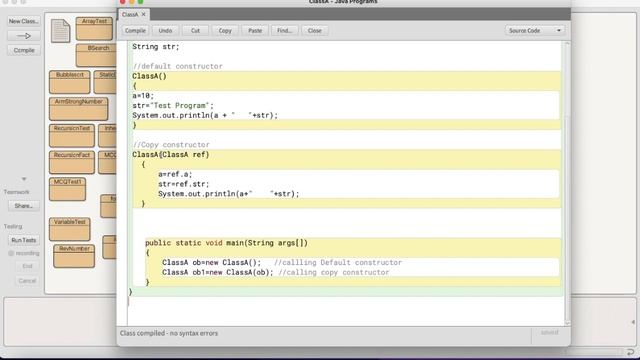Click the 'a=10;' code line
This screenshot has width=640, height=360.
coord(143,96)
